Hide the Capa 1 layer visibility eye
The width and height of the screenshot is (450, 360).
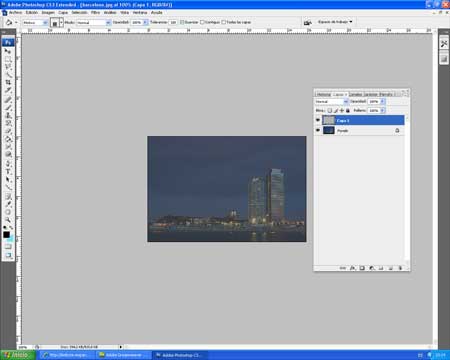[x=318, y=120]
